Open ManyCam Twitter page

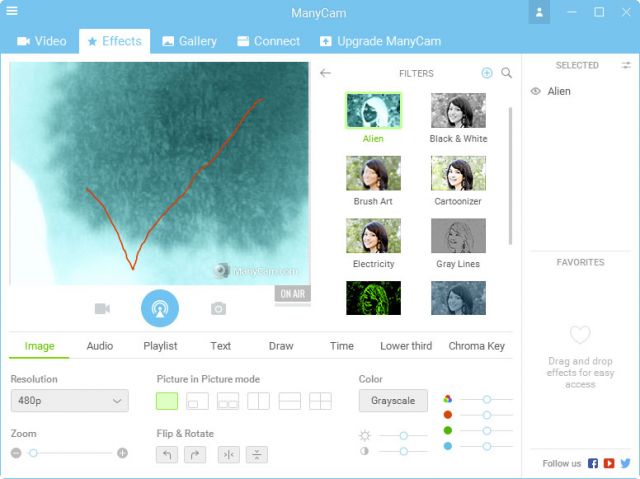tap(626, 463)
